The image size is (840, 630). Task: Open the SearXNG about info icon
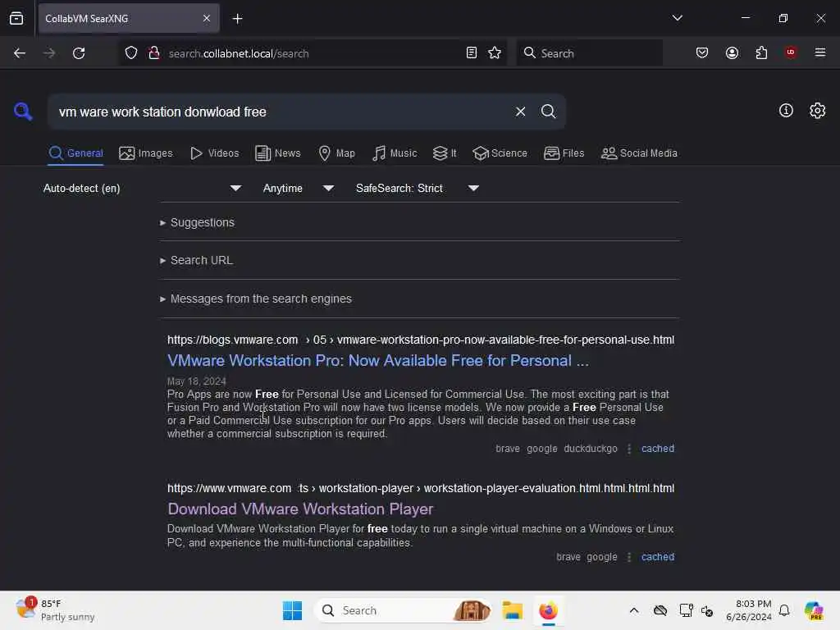pyautogui.click(x=786, y=111)
